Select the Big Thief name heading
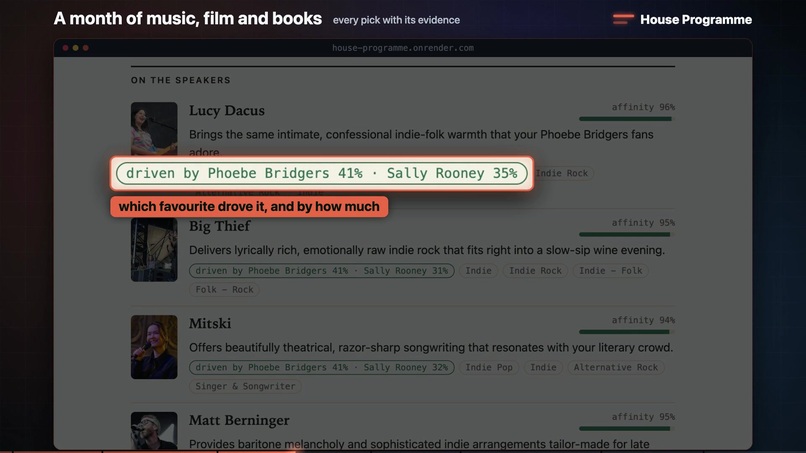The image size is (806, 453). tap(219, 226)
